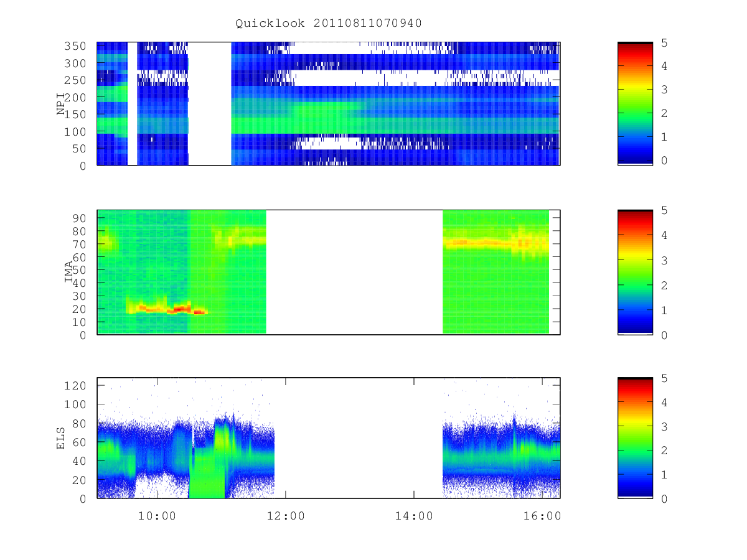Click the 5 label on NPI color bar

click(x=665, y=43)
